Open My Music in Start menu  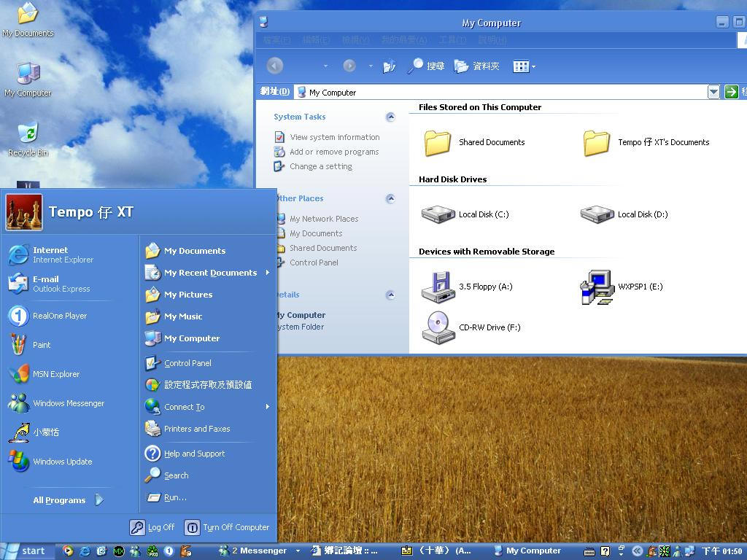(174, 316)
